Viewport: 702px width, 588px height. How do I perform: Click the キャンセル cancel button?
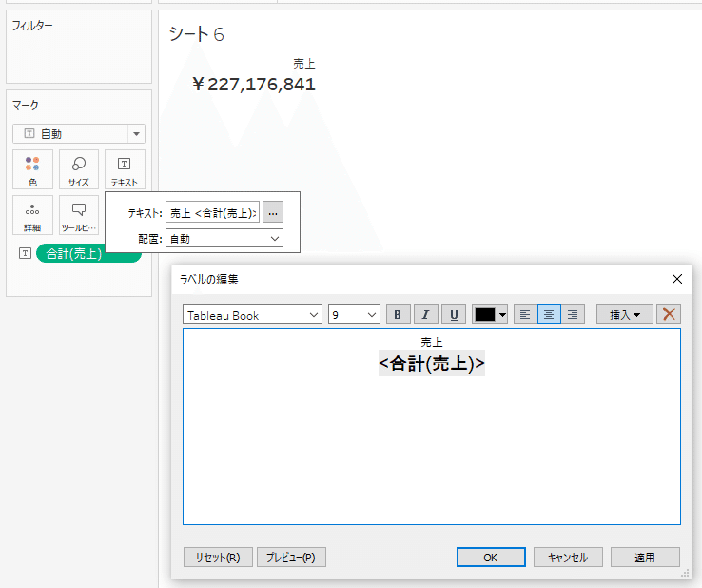click(x=568, y=558)
